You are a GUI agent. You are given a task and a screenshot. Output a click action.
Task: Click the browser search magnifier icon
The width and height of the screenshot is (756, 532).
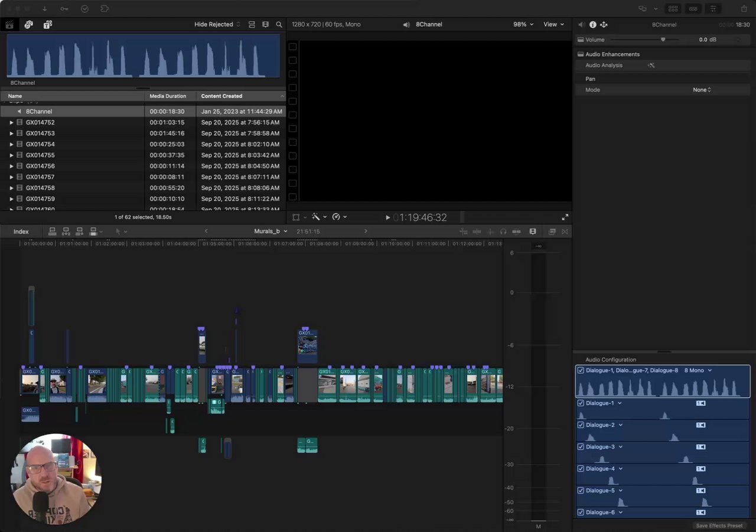[x=279, y=24]
